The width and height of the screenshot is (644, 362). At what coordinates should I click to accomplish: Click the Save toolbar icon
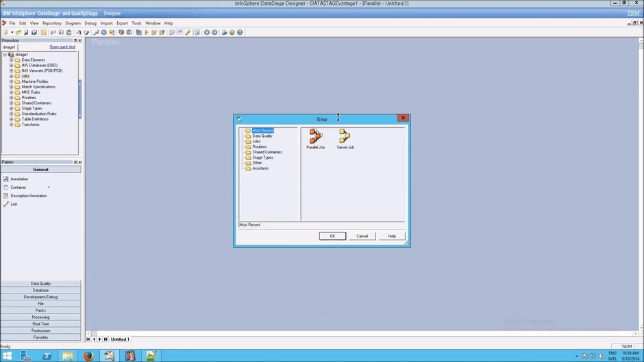coord(26,32)
